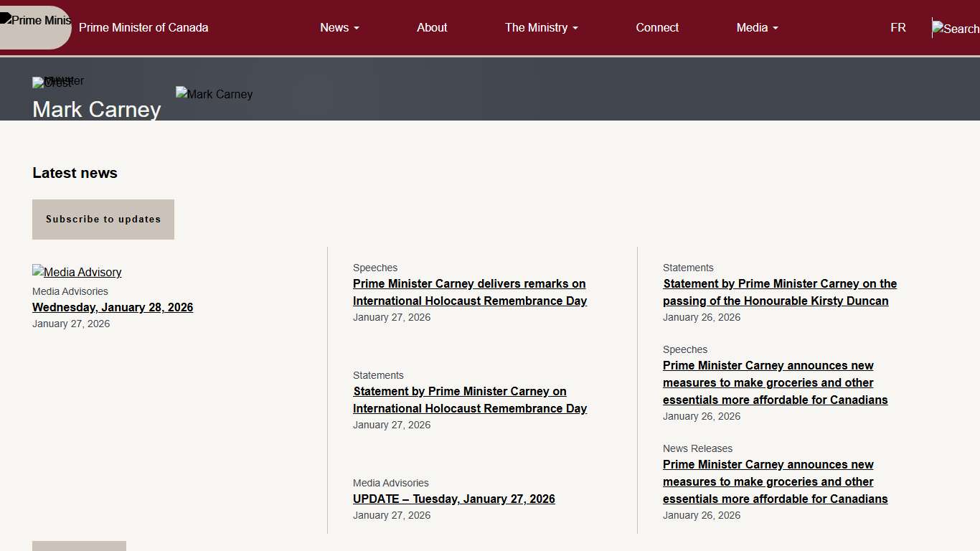The image size is (980, 551).
Task: Open News Releases groceries affordability article
Action: (775, 481)
